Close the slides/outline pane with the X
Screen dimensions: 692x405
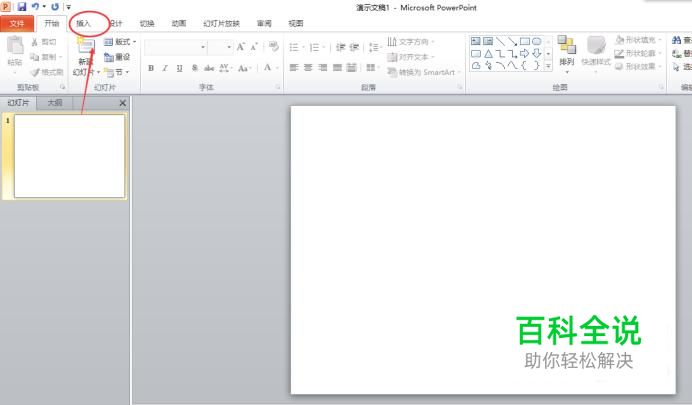123,103
